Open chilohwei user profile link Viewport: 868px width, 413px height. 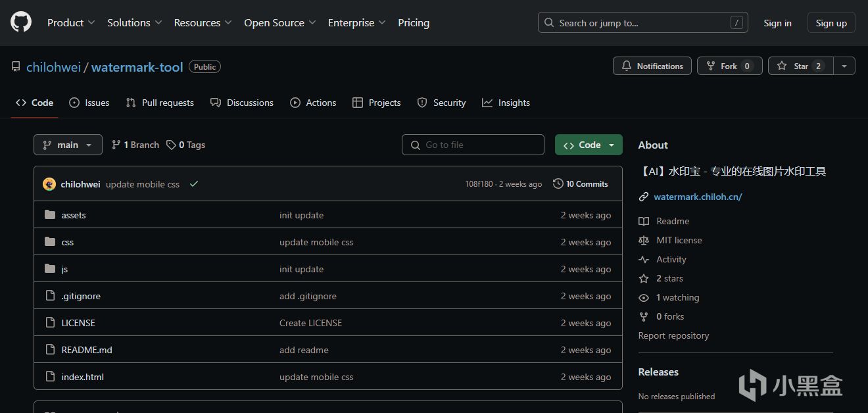tap(53, 67)
